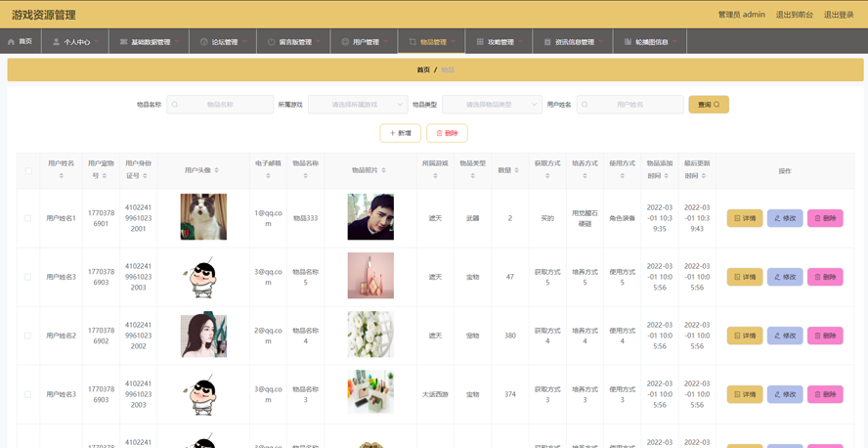Screen dimensions: 868x448
Task: Click sort arrows on 用户姓名 column header
Action: click(x=62, y=175)
